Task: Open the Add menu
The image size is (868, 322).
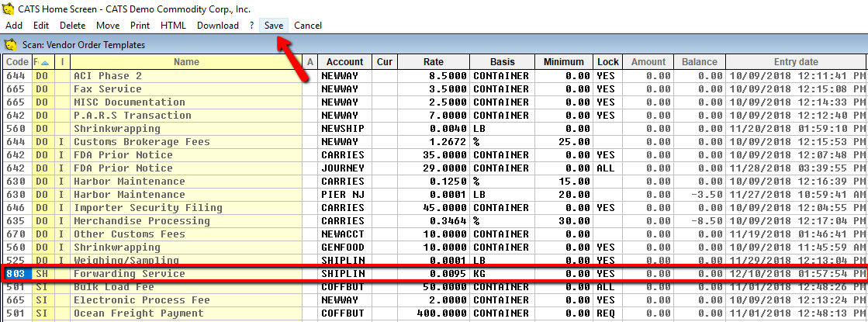Action: (14, 26)
